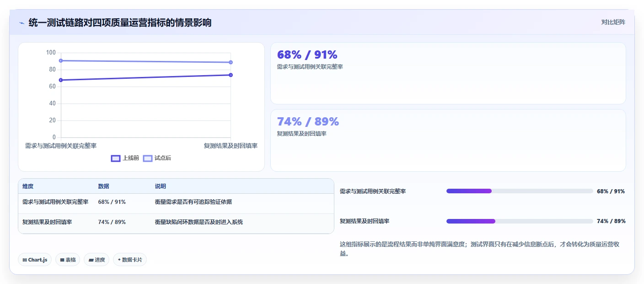Click the y-axis value 40

[x=52, y=104]
